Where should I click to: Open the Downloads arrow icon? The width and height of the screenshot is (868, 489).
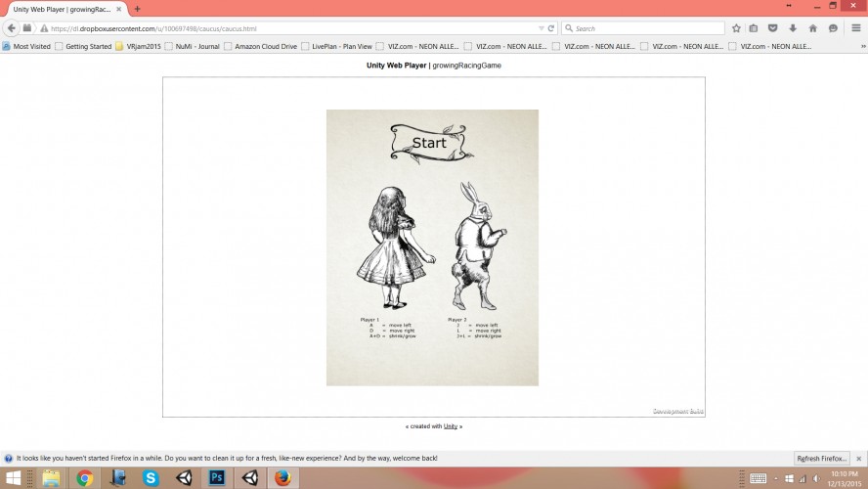click(793, 28)
